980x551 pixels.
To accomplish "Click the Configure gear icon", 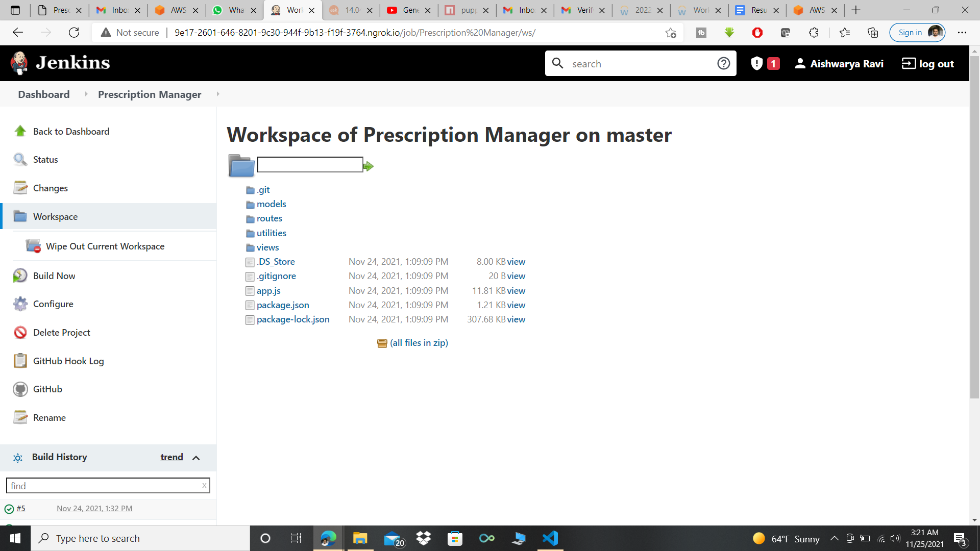I will tap(20, 304).
